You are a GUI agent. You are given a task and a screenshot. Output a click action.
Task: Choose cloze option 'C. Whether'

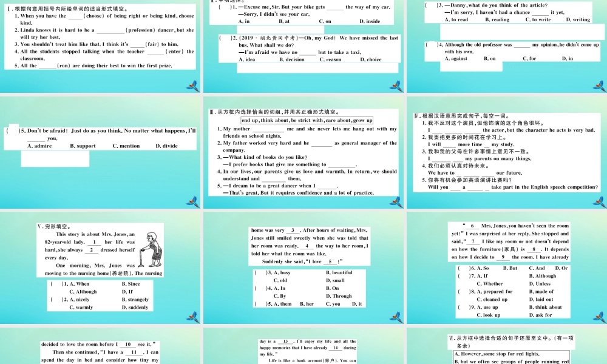pyautogui.click(x=490, y=283)
